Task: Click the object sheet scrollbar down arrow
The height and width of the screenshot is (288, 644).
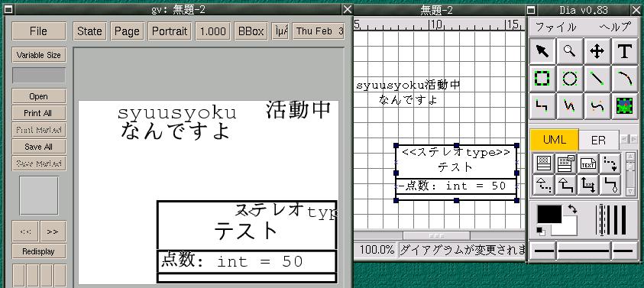Action: [630, 191]
